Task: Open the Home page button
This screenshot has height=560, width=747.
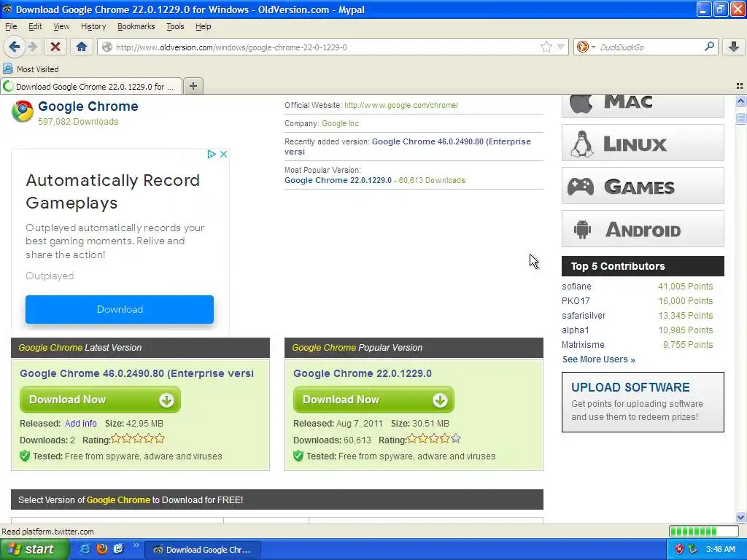Action: pyautogui.click(x=82, y=47)
